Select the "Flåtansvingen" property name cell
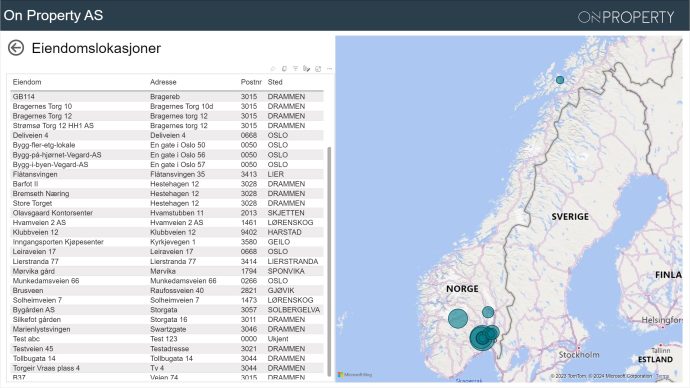The height and width of the screenshot is (388, 690). coord(35,174)
